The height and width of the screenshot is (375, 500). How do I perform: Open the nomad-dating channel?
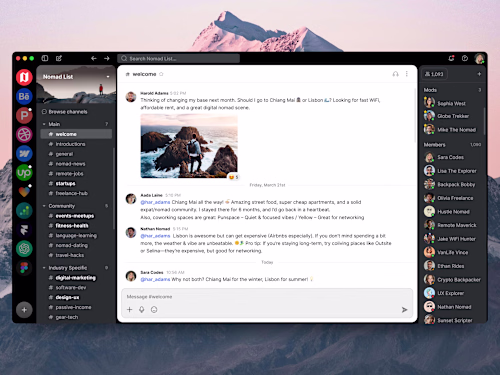tap(76, 245)
